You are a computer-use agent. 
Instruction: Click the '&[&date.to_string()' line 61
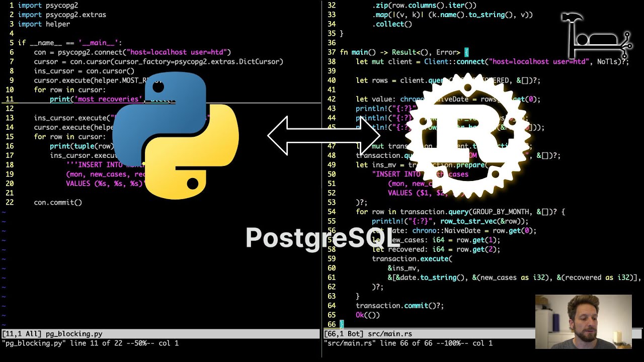(x=515, y=278)
